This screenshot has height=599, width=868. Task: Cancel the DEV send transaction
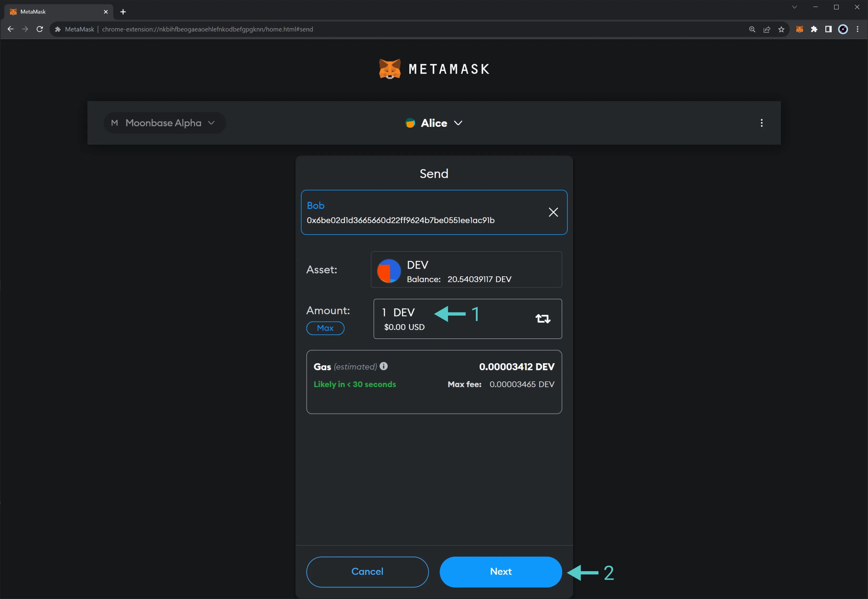[367, 571]
